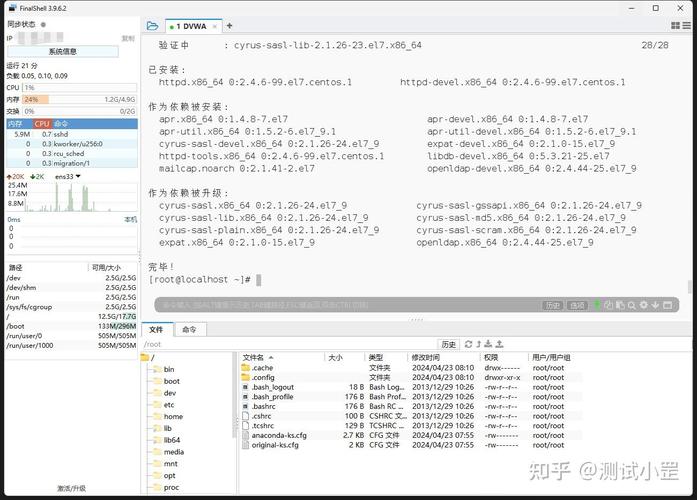697x500 pixels.
Task: Select the .bash_logout file
Action: click(x=411, y=387)
